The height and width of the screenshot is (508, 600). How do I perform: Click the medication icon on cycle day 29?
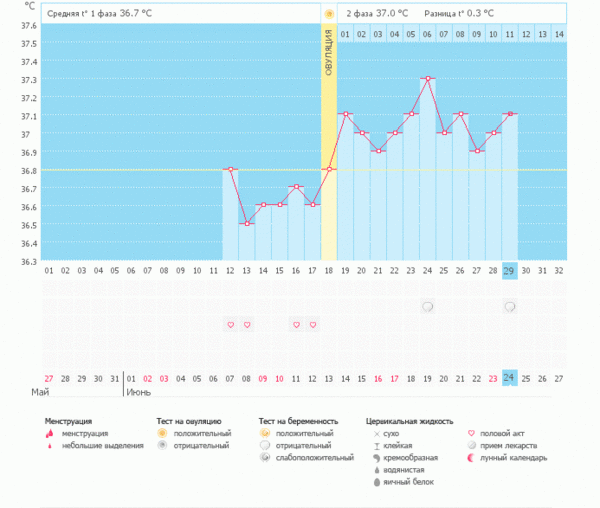coord(510,305)
